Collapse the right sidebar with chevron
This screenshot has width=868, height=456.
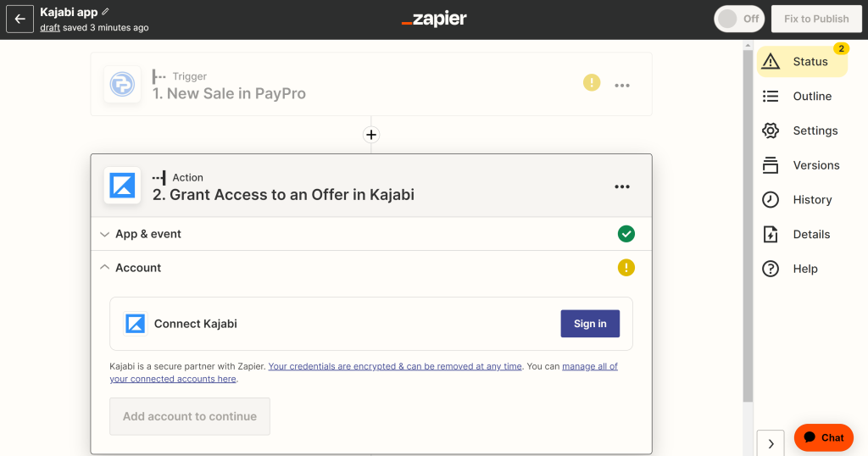point(771,443)
